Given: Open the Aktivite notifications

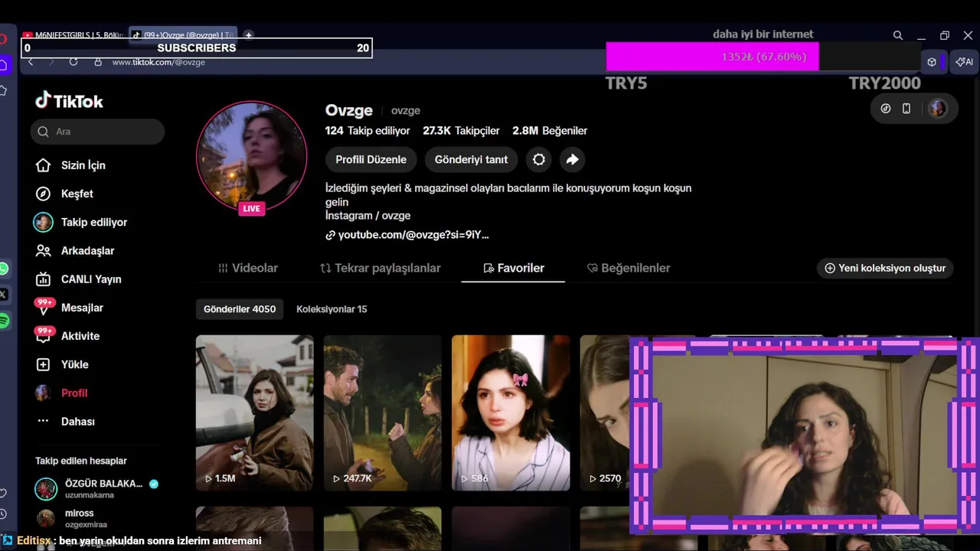Looking at the screenshot, I should click(80, 336).
